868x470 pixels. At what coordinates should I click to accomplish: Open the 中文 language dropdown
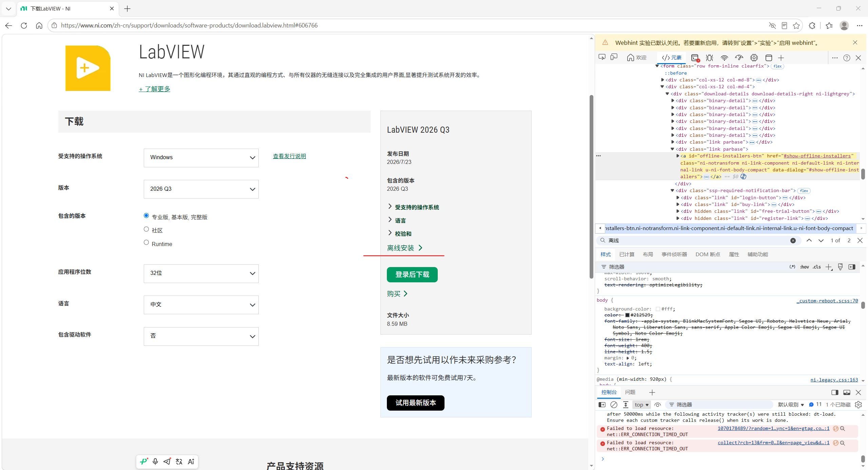click(x=201, y=305)
